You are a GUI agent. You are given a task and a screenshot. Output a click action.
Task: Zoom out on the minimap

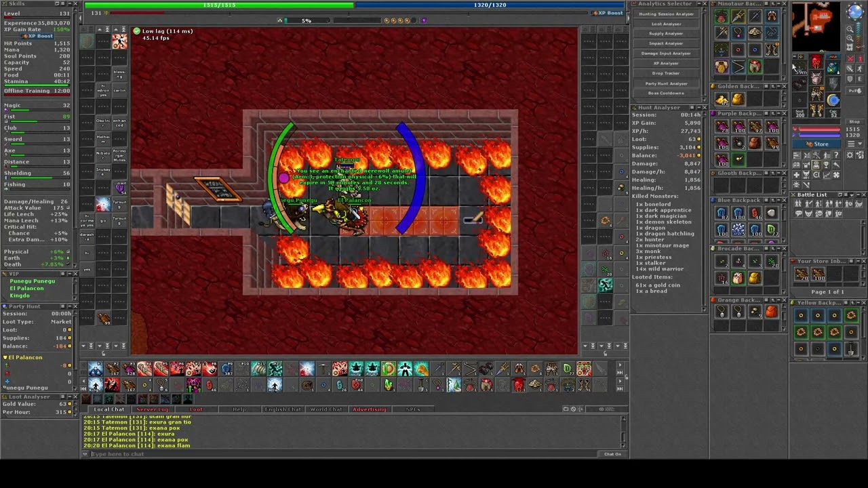(x=850, y=29)
